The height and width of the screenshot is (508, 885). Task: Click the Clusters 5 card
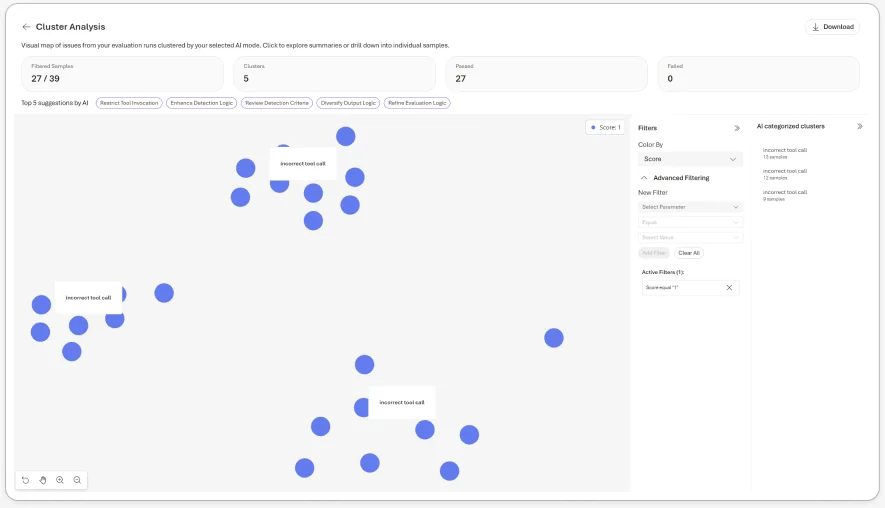pos(335,73)
